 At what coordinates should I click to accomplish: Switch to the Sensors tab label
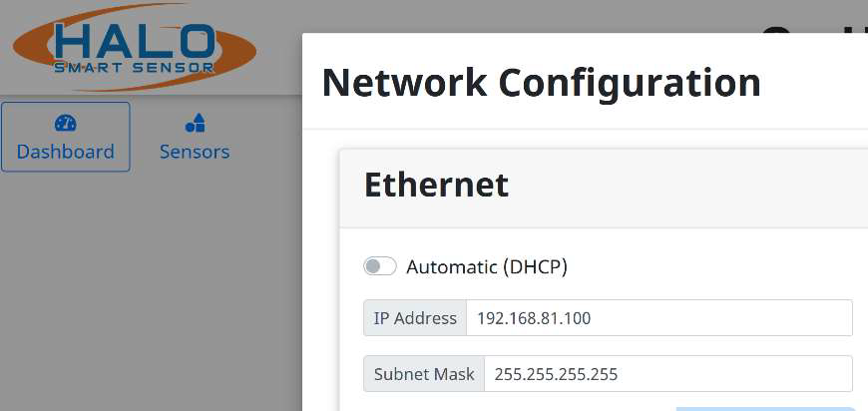click(x=195, y=153)
